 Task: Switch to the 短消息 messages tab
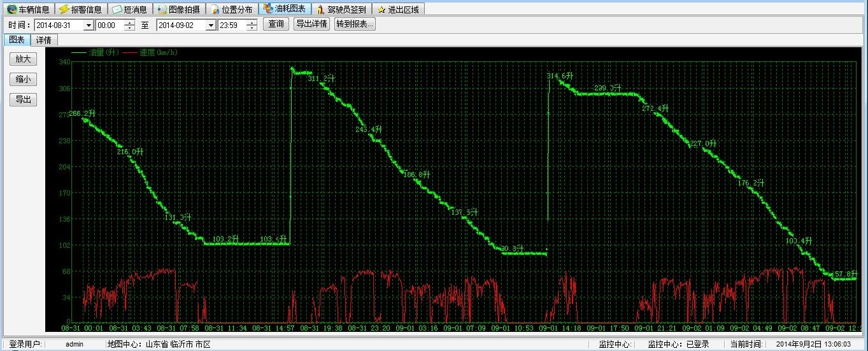point(129,10)
